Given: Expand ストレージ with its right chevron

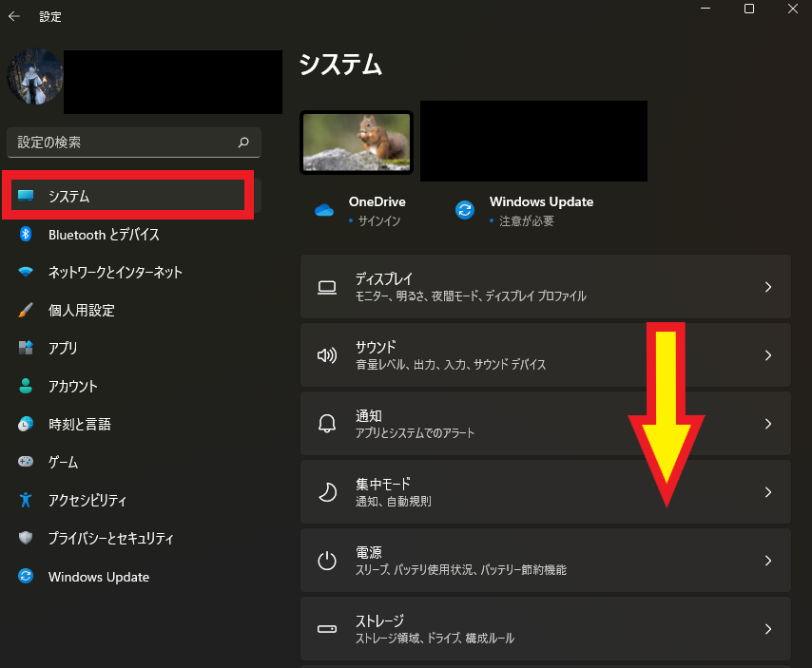Looking at the screenshot, I should 768,628.
